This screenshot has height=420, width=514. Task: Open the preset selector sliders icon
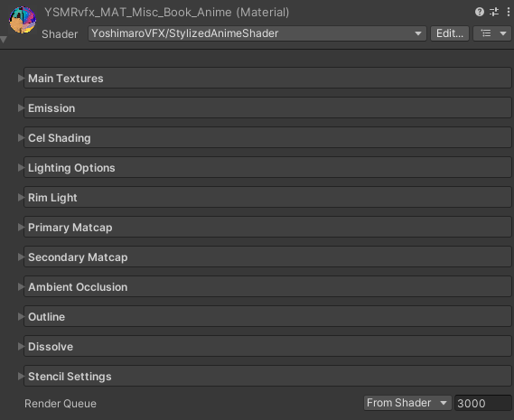click(x=494, y=12)
